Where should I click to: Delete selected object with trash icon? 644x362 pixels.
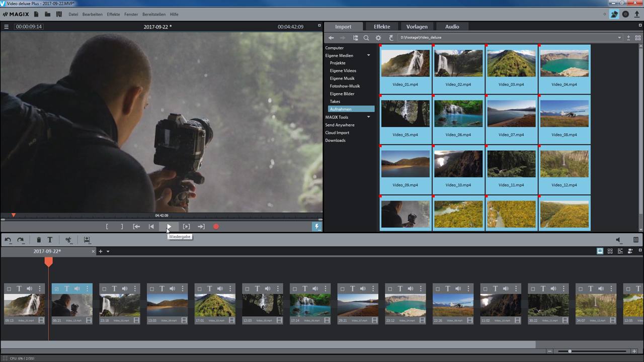tap(39, 240)
